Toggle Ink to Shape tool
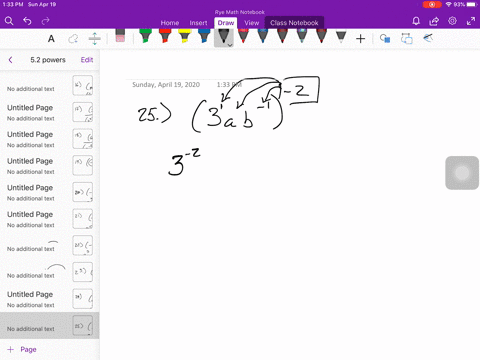480x360 pixels. (385, 39)
